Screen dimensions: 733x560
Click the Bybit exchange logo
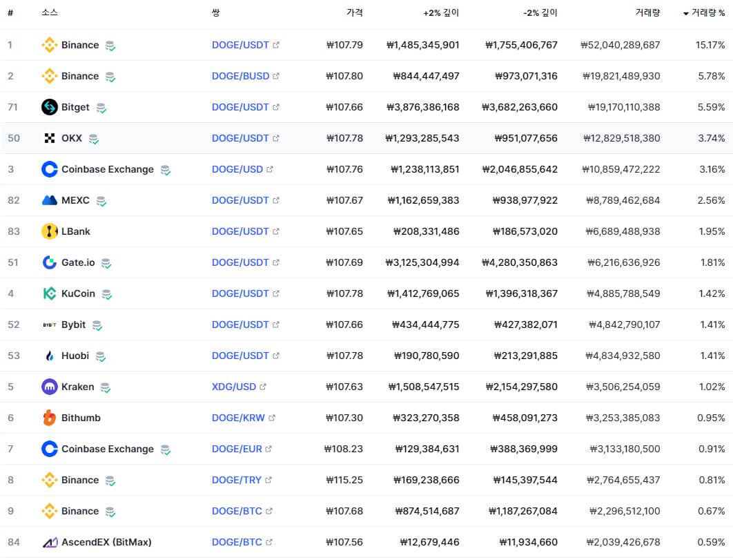pyautogui.click(x=50, y=325)
